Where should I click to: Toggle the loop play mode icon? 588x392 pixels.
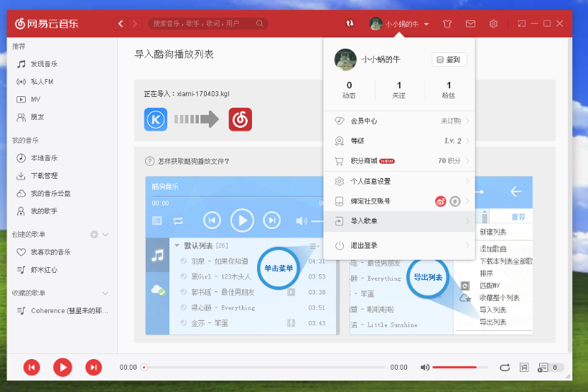[x=505, y=368]
